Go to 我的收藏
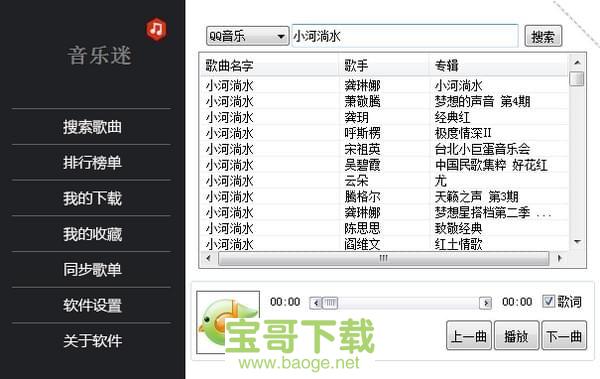 pos(92,234)
